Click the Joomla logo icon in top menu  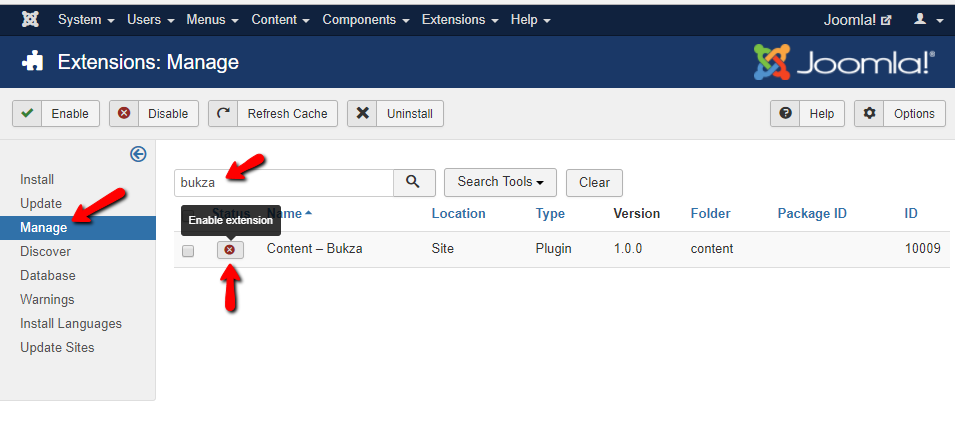pos(30,20)
